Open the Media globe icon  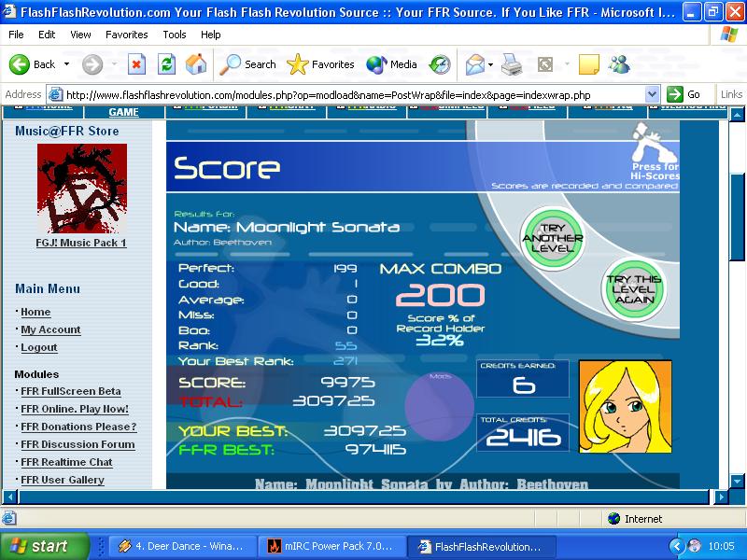click(376, 64)
